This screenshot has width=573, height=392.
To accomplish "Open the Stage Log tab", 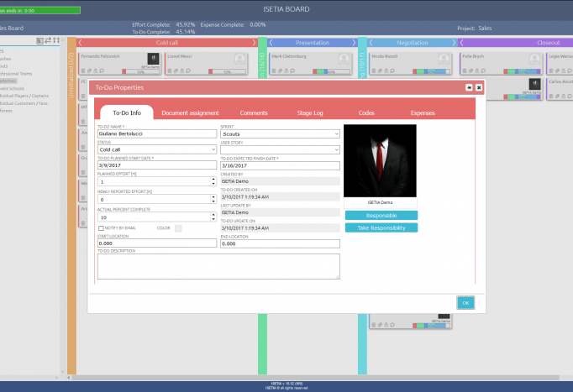I will (x=312, y=112).
